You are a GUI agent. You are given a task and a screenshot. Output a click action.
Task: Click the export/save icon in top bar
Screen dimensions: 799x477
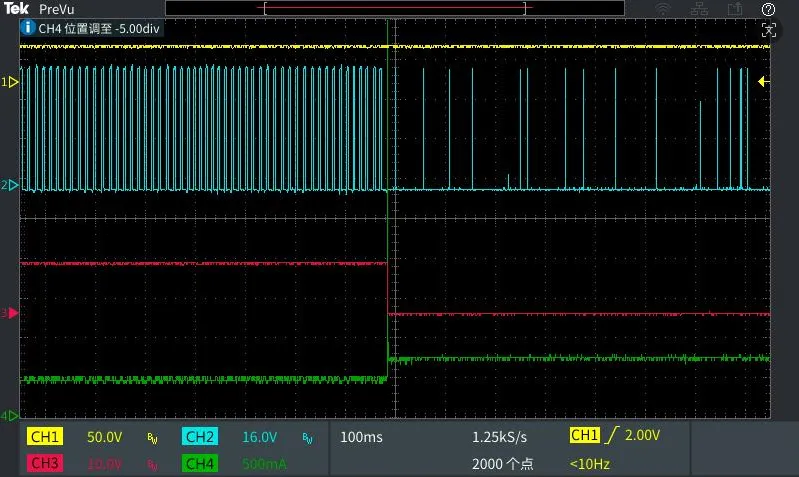click(x=735, y=9)
